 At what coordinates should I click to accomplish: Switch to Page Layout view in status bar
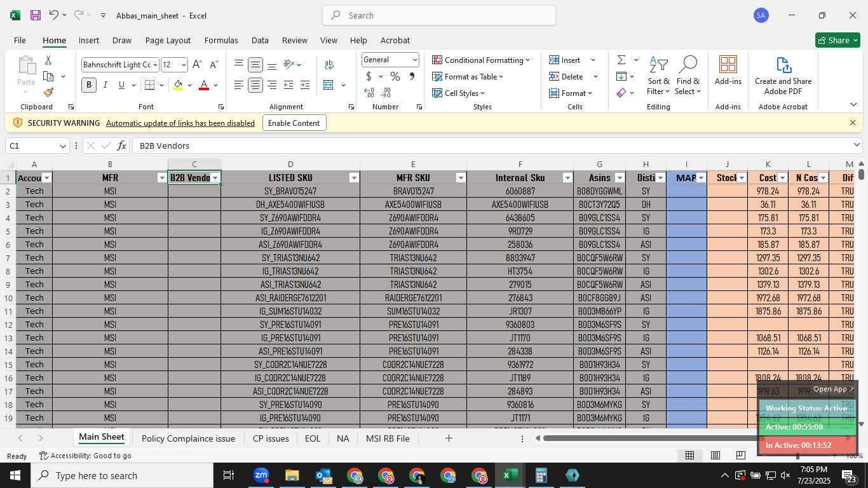[x=715, y=455]
